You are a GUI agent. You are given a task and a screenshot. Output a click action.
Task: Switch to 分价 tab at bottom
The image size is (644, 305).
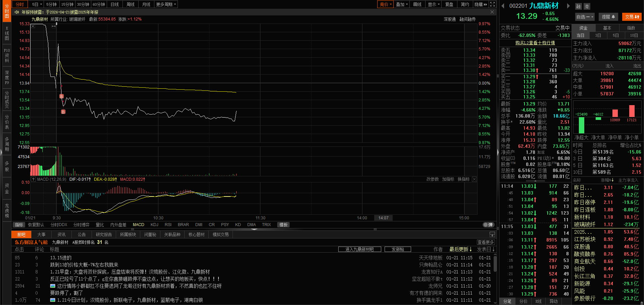pos(523,301)
